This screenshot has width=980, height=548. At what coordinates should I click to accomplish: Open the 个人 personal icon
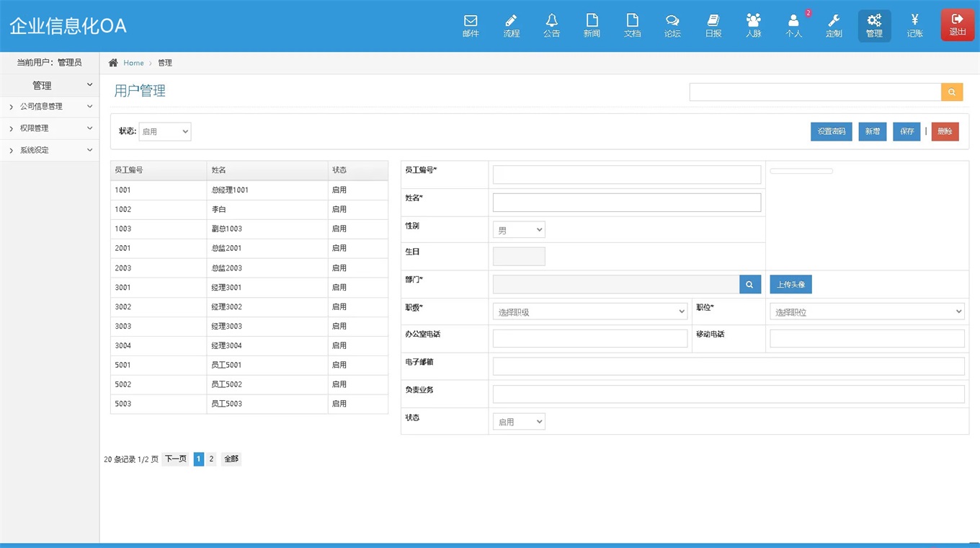point(793,26)
